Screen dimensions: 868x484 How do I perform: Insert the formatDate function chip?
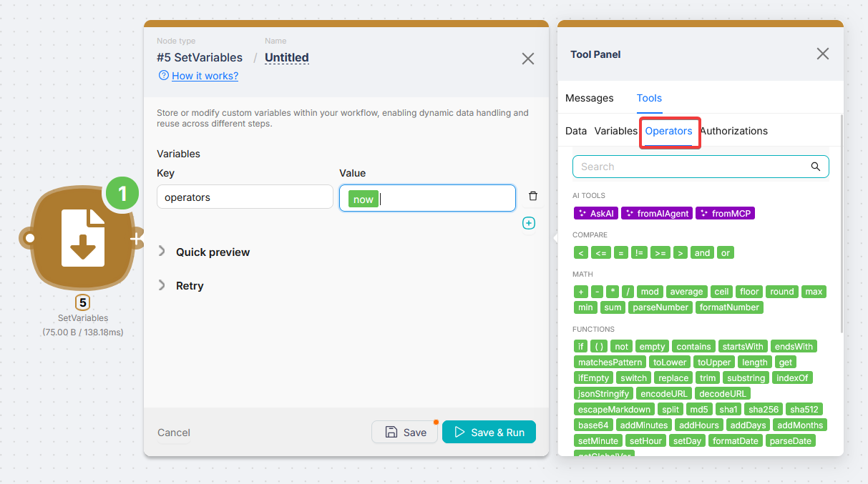click(735, 440)
